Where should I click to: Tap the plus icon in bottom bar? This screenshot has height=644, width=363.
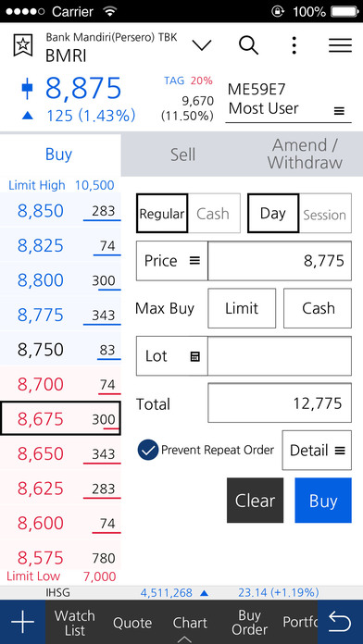click(22, 622)
